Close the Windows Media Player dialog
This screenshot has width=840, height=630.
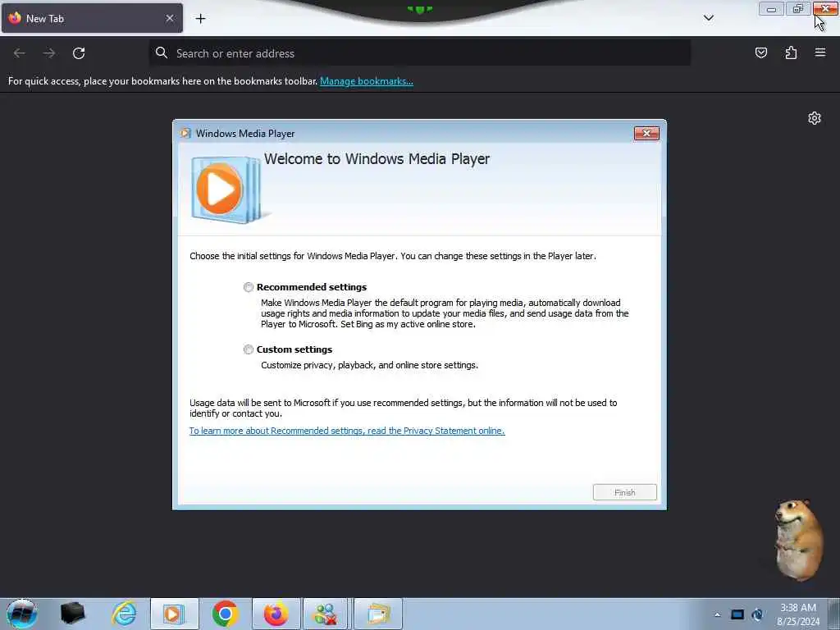click(646, 134)
